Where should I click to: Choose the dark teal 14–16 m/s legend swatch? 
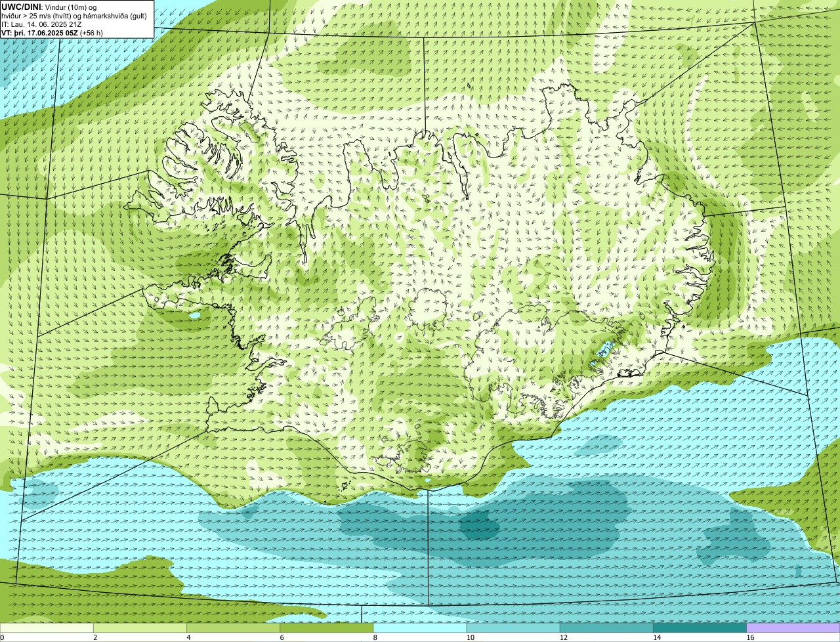tap(700, 628)
